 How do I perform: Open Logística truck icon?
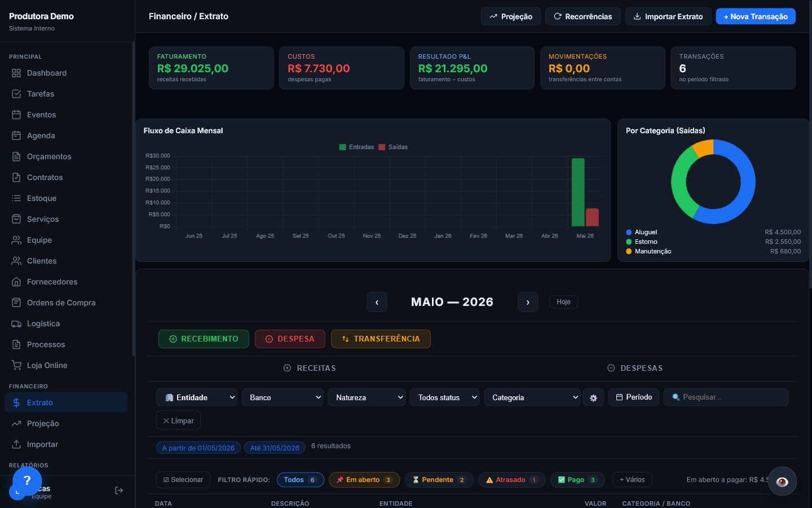coord(16,323)
